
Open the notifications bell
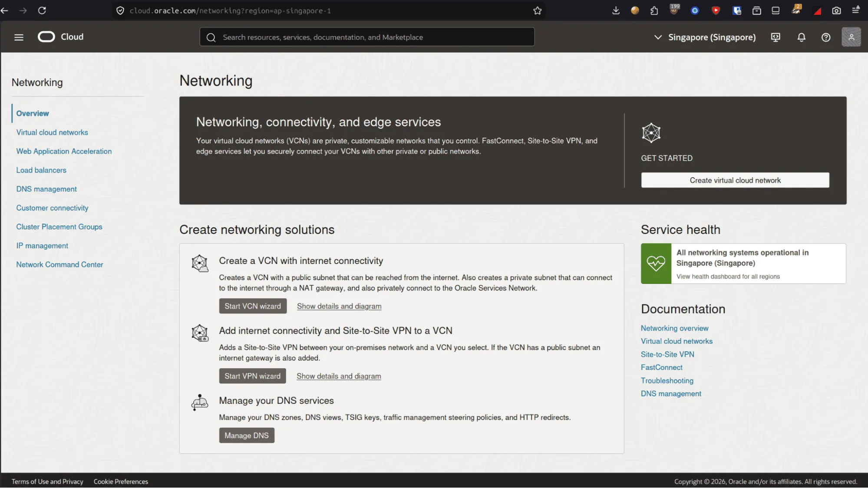point(802,37)
